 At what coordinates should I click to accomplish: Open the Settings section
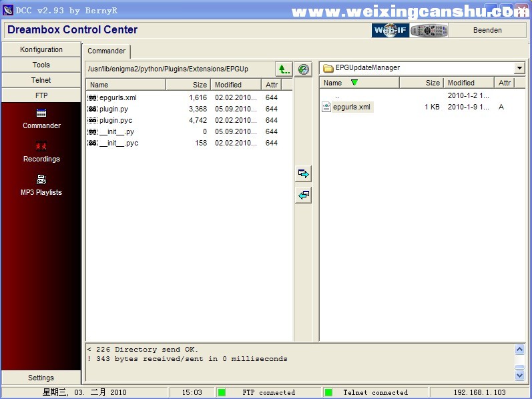click(41, 378)
